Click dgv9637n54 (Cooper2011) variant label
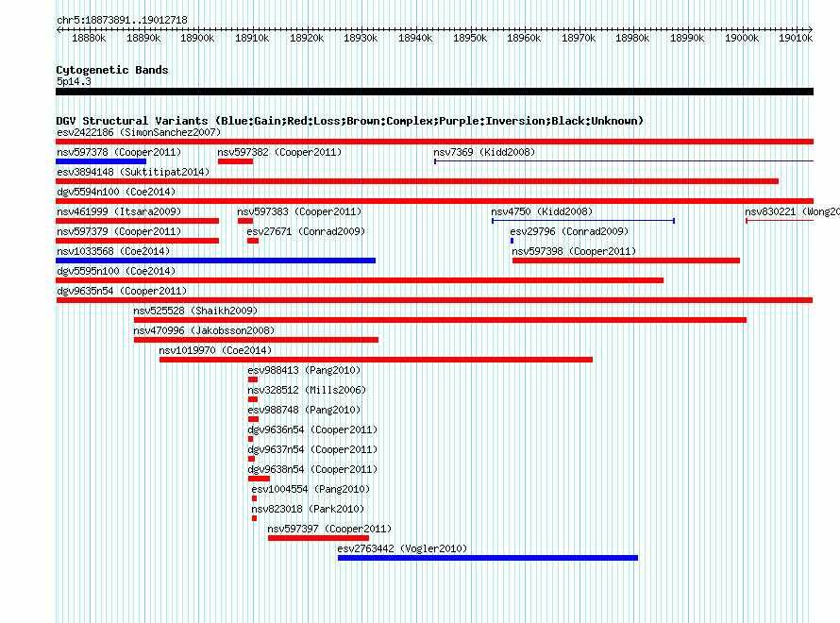Screen dimensions: 840x623 [312, 449]
